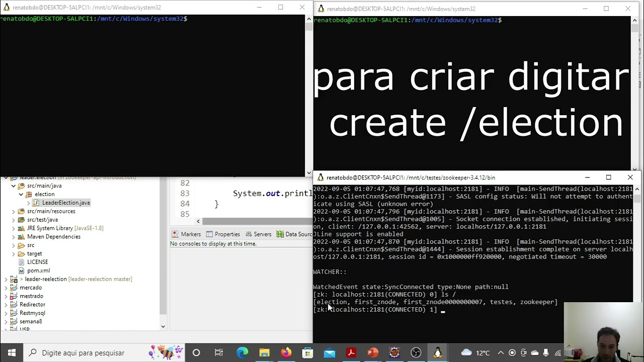644x362 pixels.
Task: Click the mestrado project icon with error marker
Action: tap(14, 296)
